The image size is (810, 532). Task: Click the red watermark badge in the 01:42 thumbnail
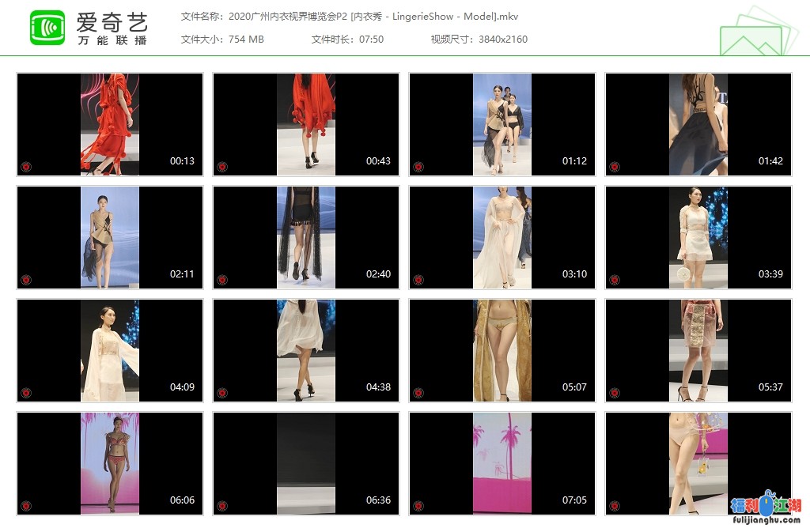point(615,167)
